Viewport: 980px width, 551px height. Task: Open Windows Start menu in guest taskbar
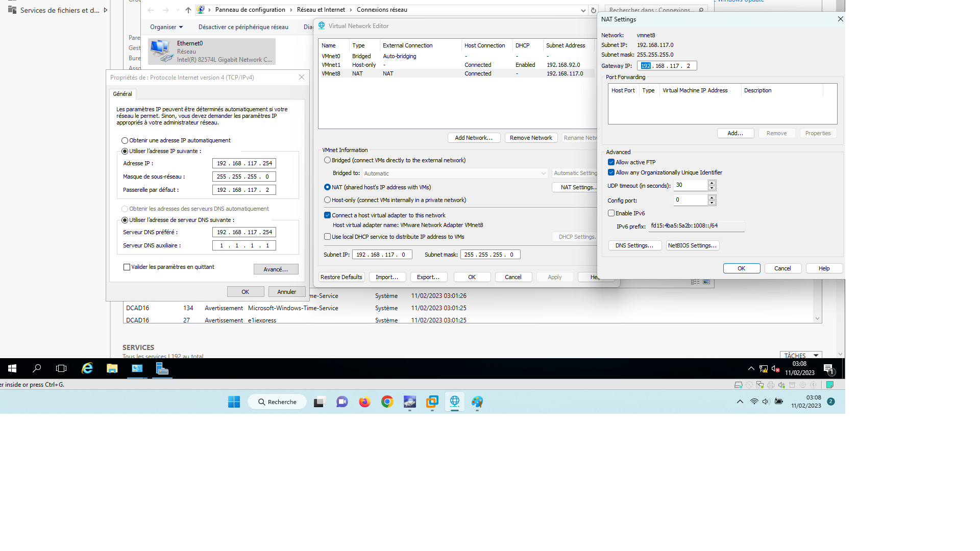tap(12, 368)
